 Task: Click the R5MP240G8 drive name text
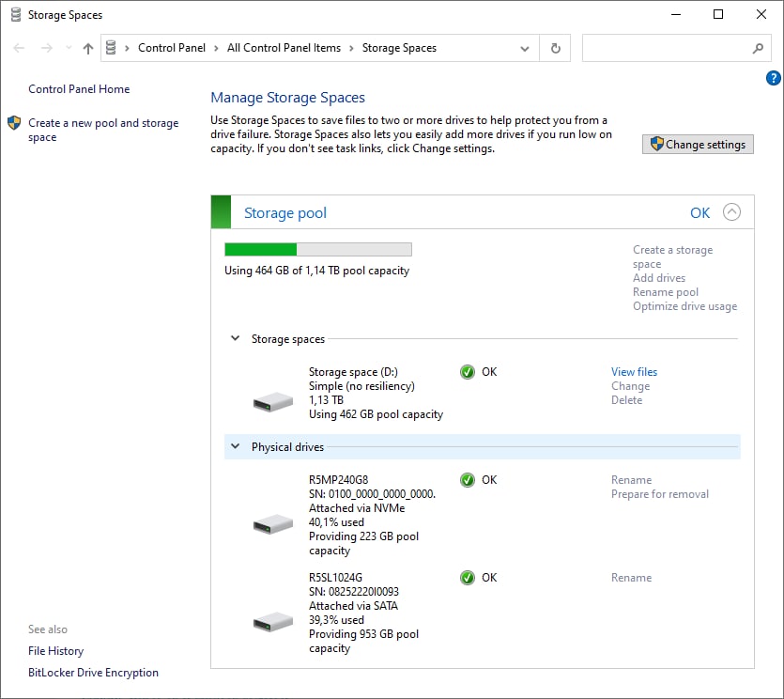[x=338, y=480]
